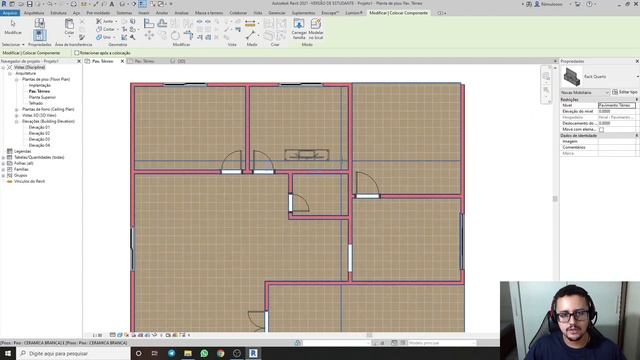Viewport: 640px width, 360px height.
Task: Open Telegram from the taskbar
Action: coord(171,353)
